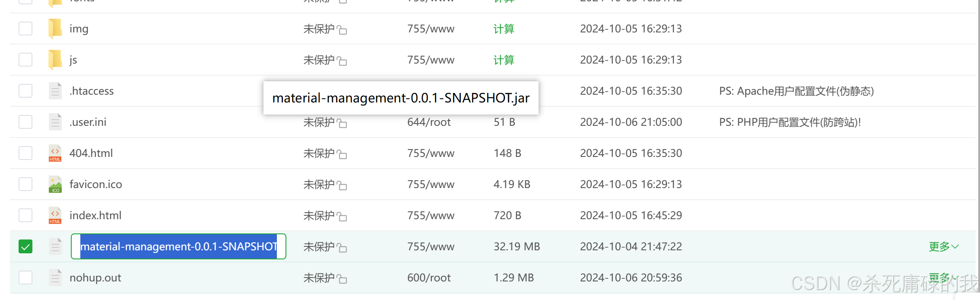Image resolution: width=980 pixels, height=300 pixels.
Task: Open the nohup.out file
Action: click(x=95, y=278)
